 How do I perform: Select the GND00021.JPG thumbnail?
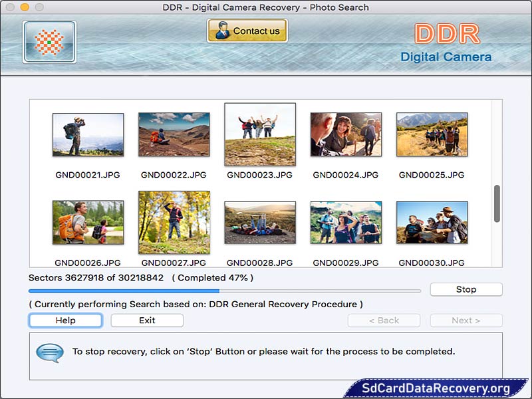click(88, 134)
